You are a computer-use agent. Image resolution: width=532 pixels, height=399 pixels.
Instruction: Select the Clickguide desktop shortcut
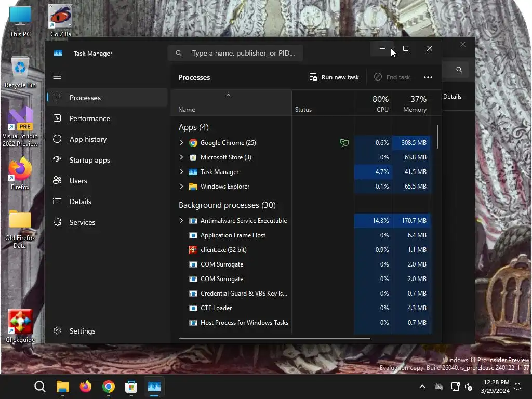point(20,326)
